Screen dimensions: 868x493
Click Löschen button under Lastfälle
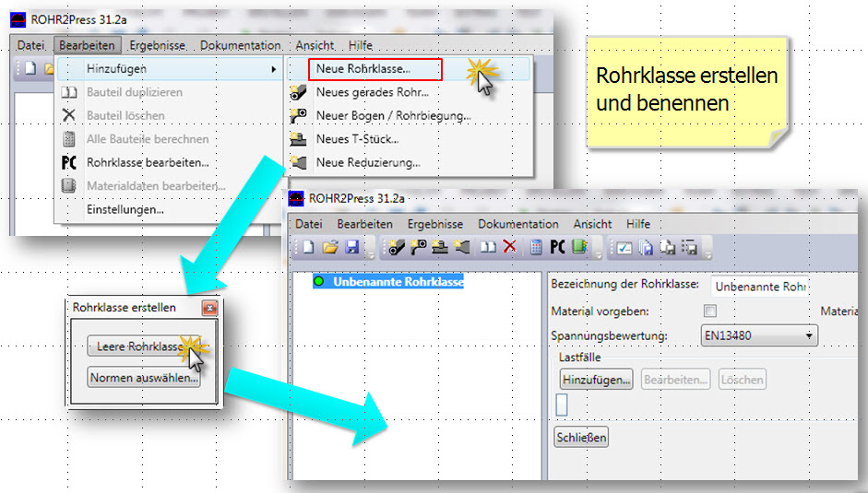tap(742, 380)
